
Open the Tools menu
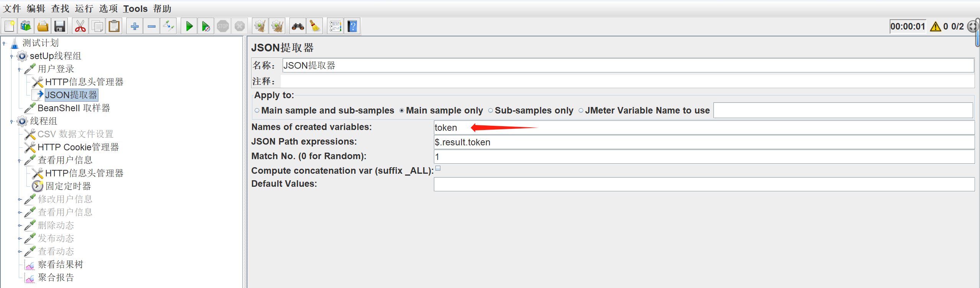coord(135,8)
